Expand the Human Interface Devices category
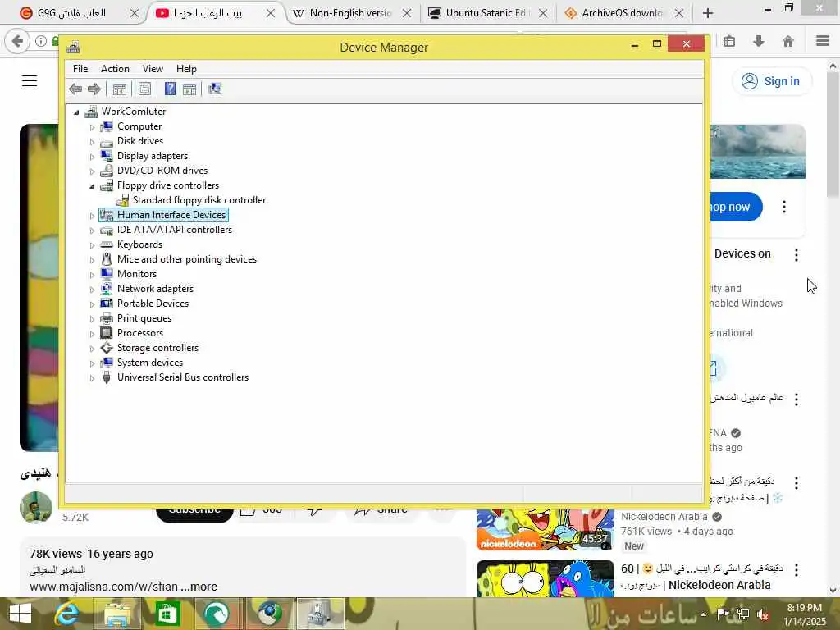The image size is (840, 630). point(92,216)
